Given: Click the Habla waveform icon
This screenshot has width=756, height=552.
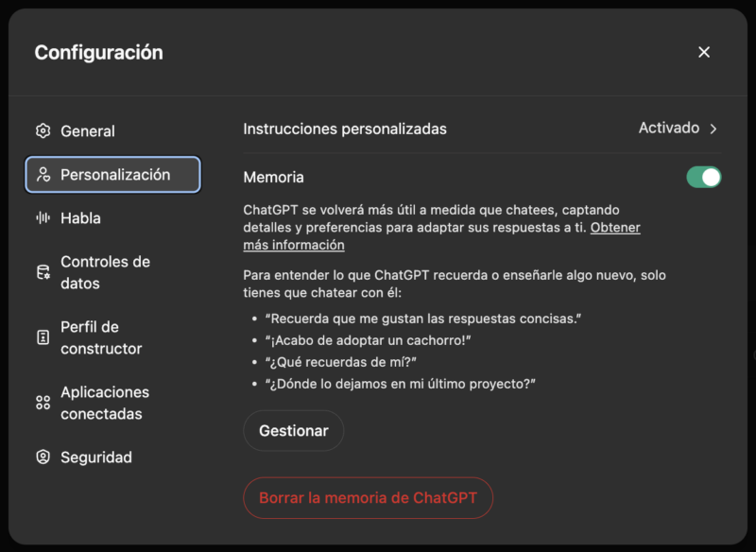Looking at the screenshot, I should point(43,218).
